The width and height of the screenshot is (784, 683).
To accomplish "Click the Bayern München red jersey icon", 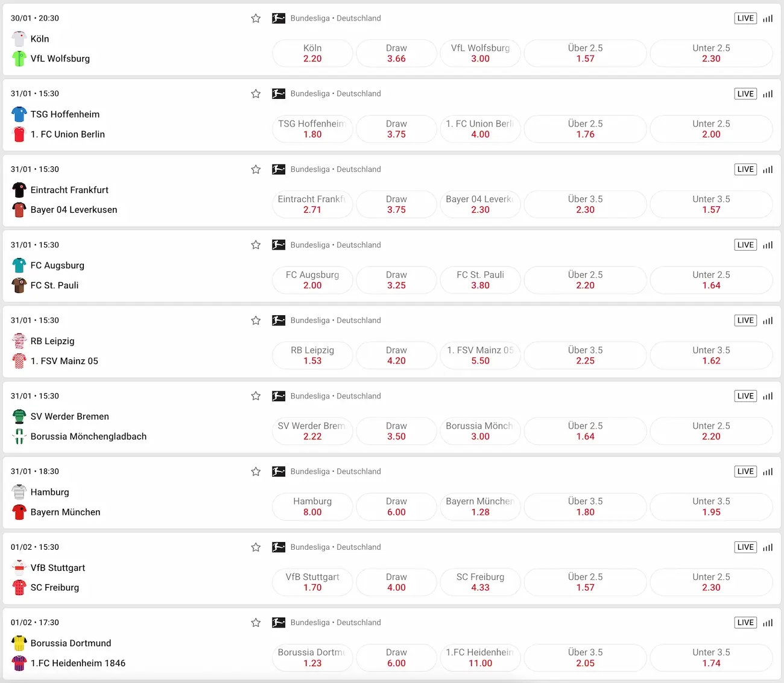I will click(19, 512).
